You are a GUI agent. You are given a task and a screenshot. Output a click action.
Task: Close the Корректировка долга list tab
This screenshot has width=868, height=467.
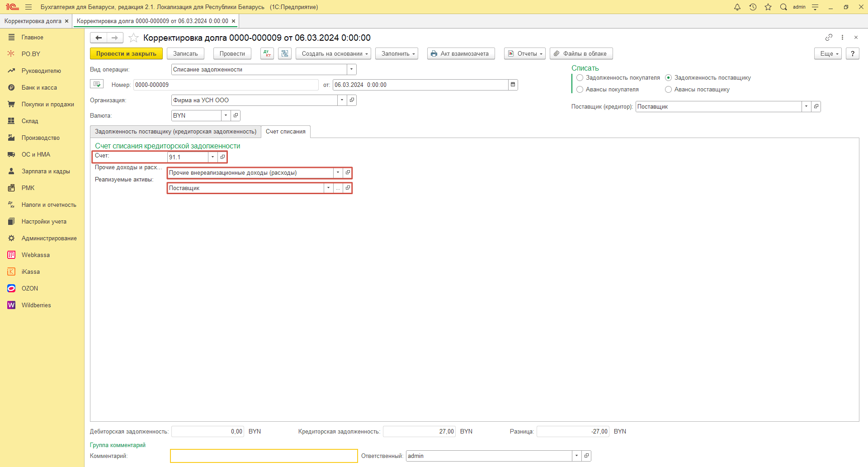(67, 21)
